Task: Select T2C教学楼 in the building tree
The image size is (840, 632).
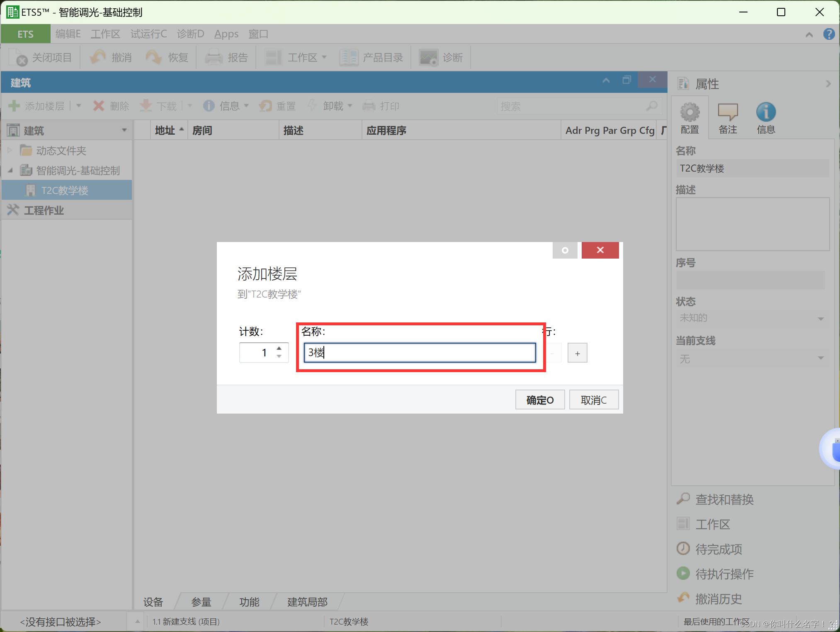Action: click(65, 190)
